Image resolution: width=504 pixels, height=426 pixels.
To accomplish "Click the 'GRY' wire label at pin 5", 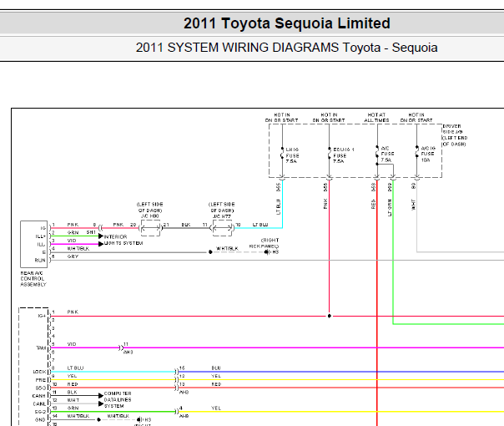I will point(73,256).
